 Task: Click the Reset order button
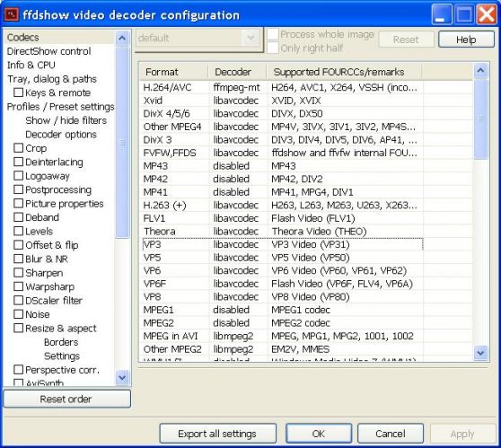tap(66, 399)
